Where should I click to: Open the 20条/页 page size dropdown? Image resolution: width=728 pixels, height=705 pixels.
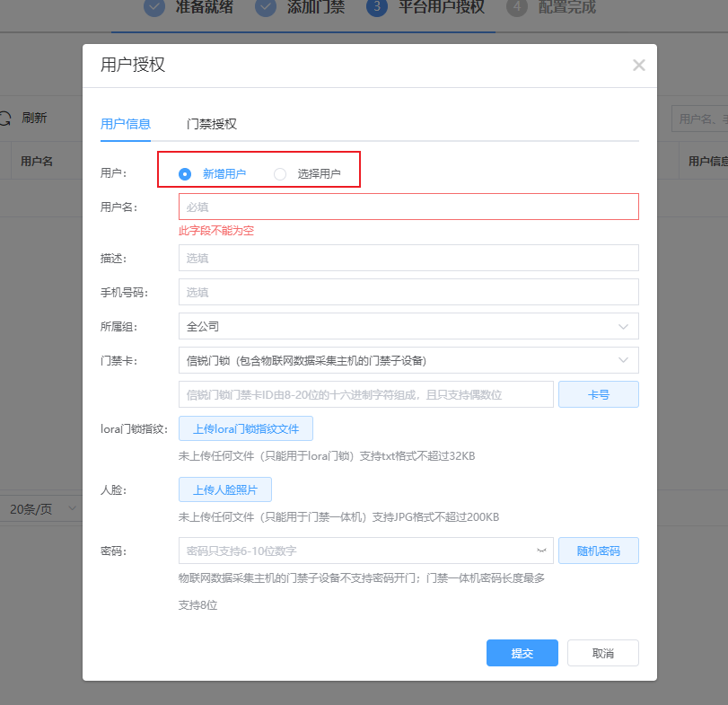42,509
